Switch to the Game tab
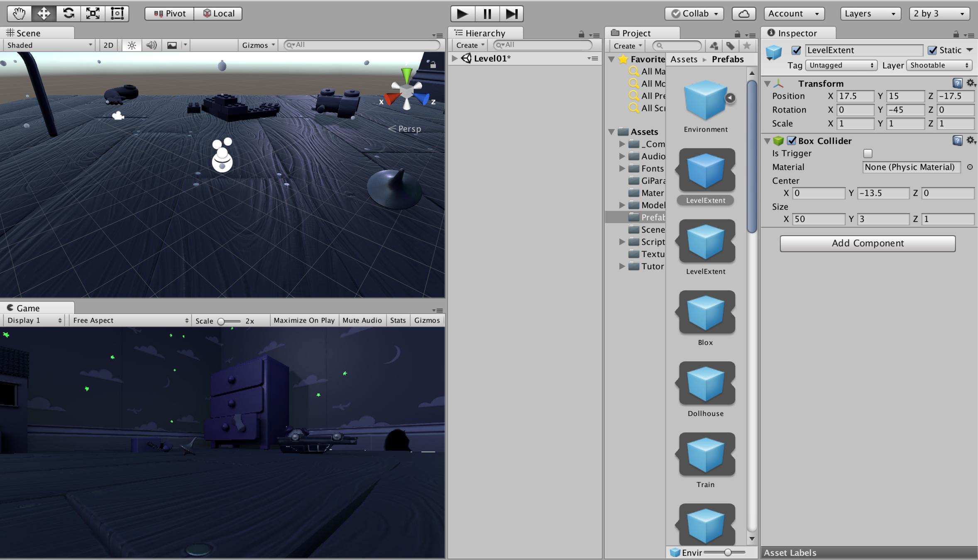Screen dimensions: 978x560 (x=27, y=308)
